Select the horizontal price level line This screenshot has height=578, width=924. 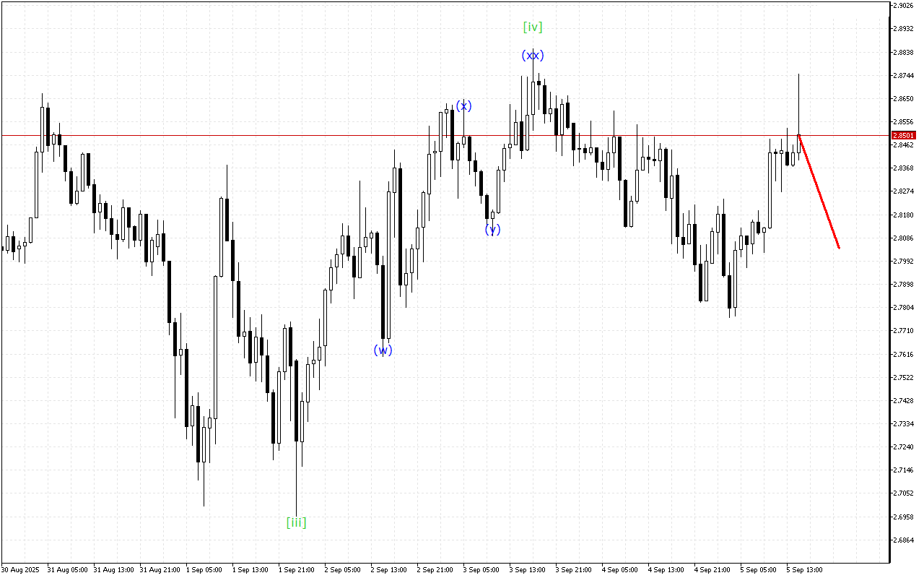pos(289,135)
